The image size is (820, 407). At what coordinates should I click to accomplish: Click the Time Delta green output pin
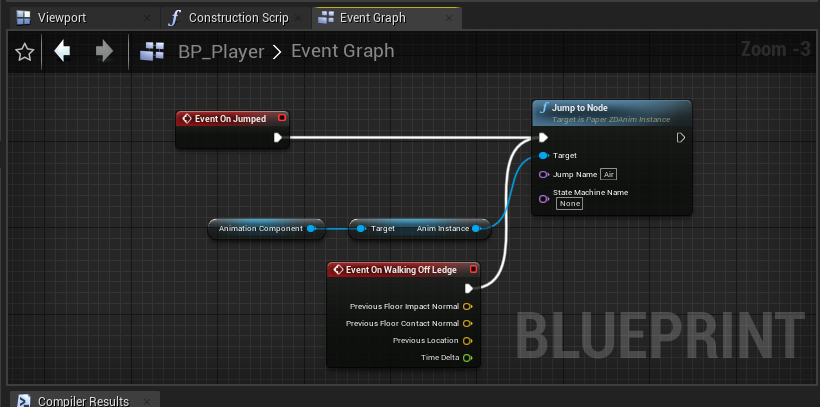tap(467, 357)
